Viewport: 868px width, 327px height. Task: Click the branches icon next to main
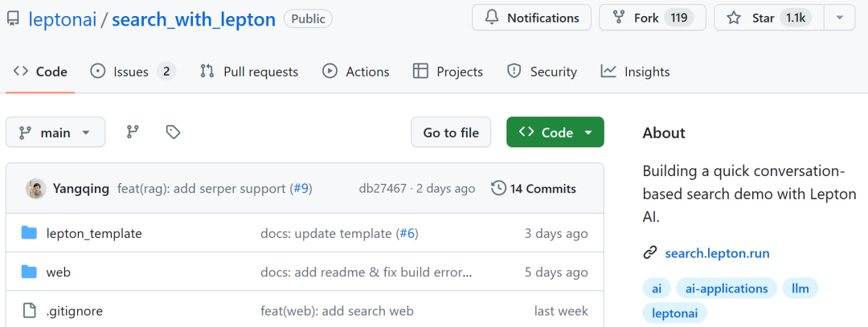click(x=133, y=133)
